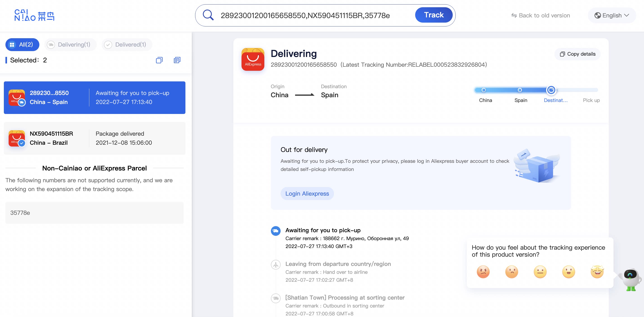Open the English language dropdown
The image size is (644, 317).
tap(612, 16)
